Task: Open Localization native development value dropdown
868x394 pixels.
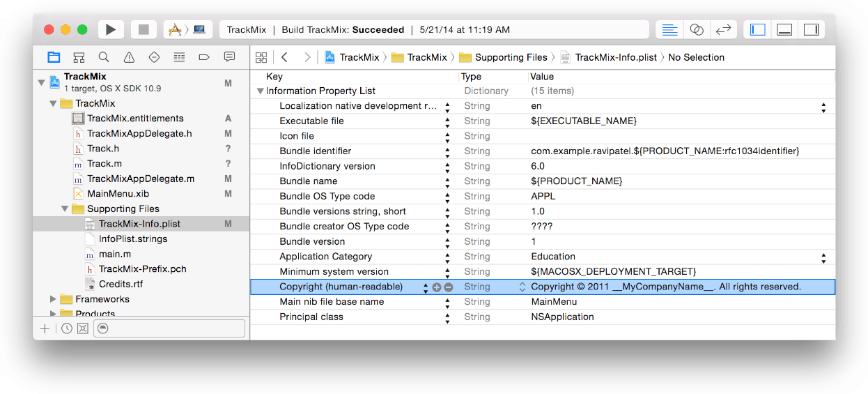Action: pyautogui.click(x=823, y=107)
